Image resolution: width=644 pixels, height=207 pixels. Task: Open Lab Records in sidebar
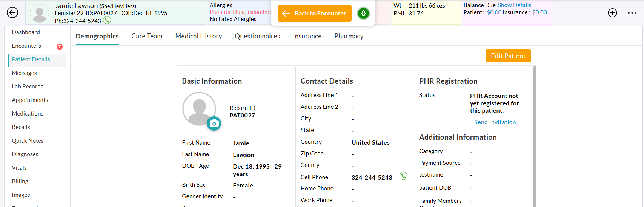click(28, 87)
